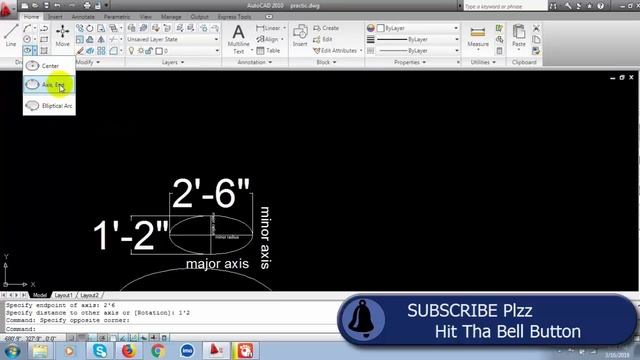640x360 pixels.
Task: Select the Rectangle draw tool
Action: 44,39
